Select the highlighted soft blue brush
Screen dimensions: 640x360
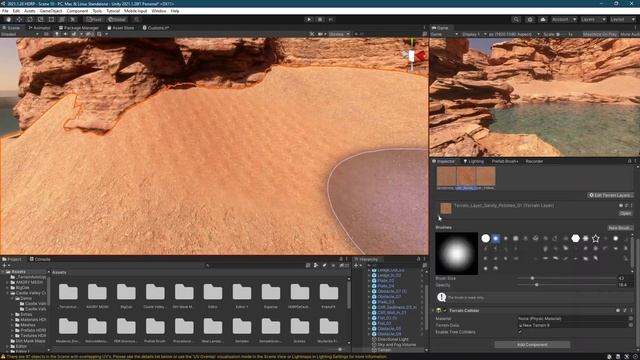(496, 238)
